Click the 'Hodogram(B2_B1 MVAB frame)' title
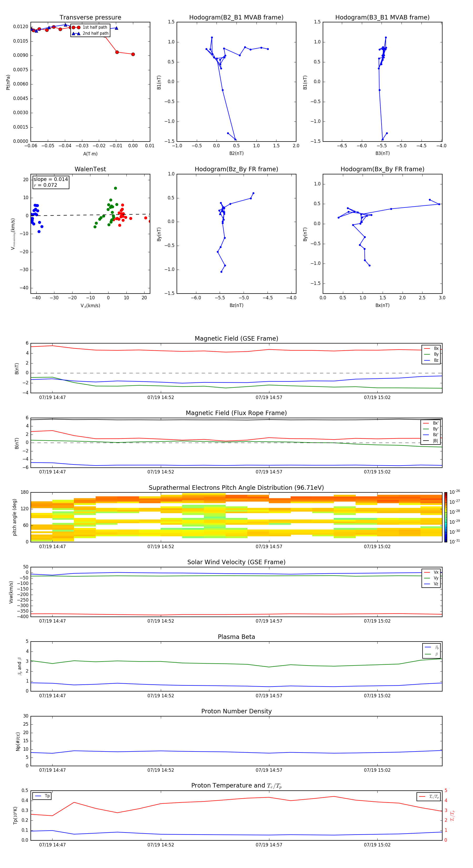 (x=236, y=18)
